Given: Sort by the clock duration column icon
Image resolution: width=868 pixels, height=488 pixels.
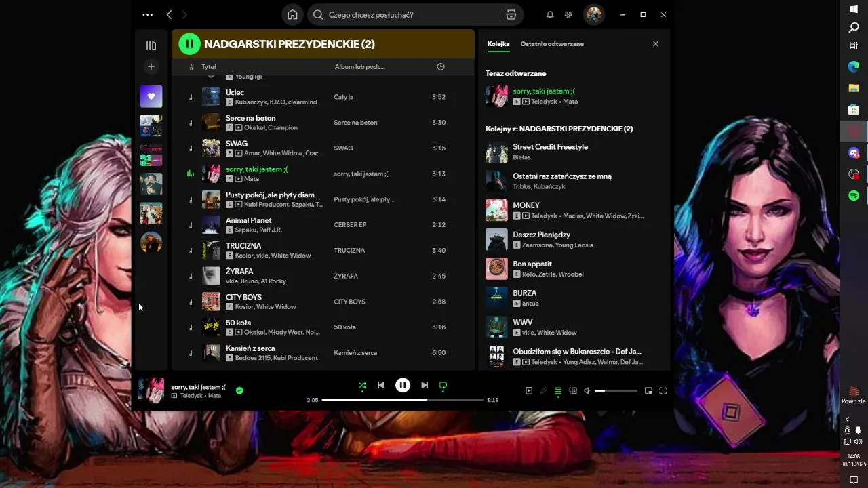Looking at the screenshot, I should coord(441,66).
